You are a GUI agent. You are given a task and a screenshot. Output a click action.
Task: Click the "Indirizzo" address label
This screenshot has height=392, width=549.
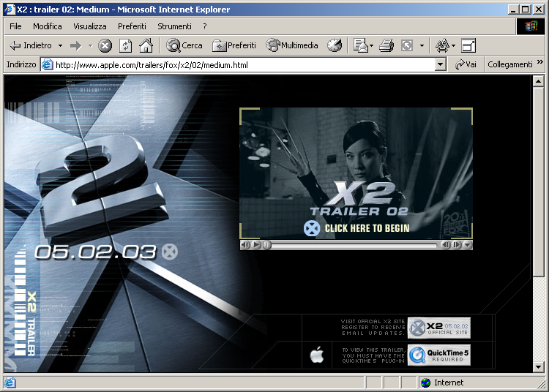tap(21, 64)
